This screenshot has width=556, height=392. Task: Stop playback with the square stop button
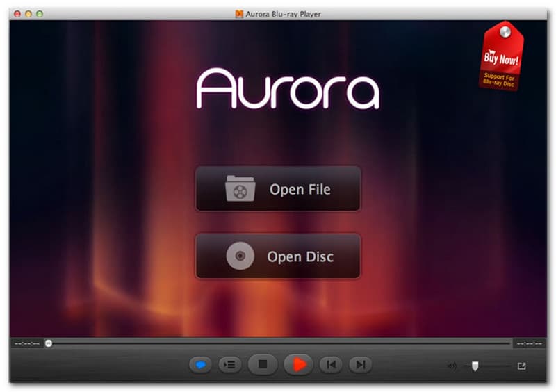263,364
